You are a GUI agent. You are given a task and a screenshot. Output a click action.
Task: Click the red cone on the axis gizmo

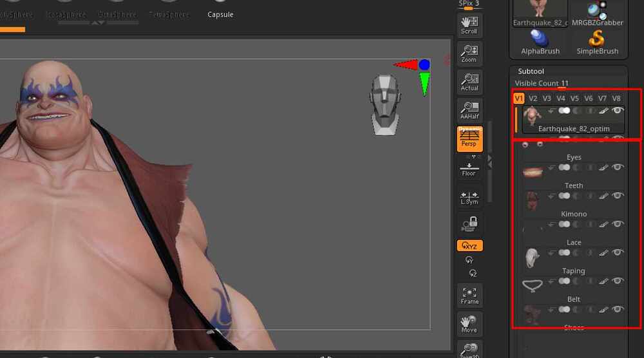coord(406,64)
